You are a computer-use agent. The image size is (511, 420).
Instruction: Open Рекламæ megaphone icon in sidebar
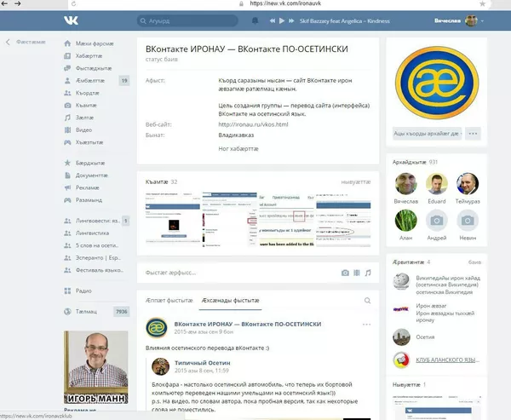point(67,187)
